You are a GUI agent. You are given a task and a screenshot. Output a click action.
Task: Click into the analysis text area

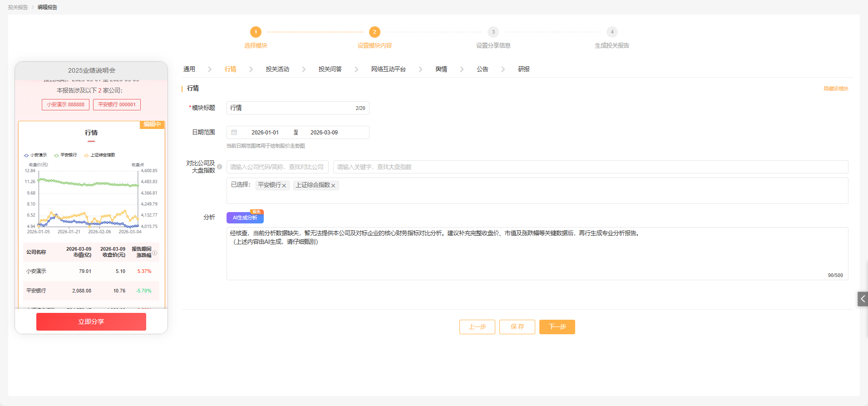coord(537,253)
